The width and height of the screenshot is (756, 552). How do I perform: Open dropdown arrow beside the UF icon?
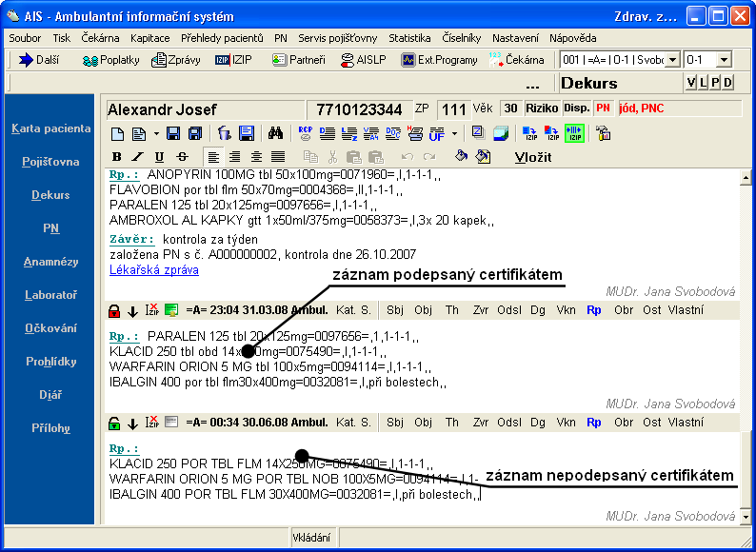(454, 134)
